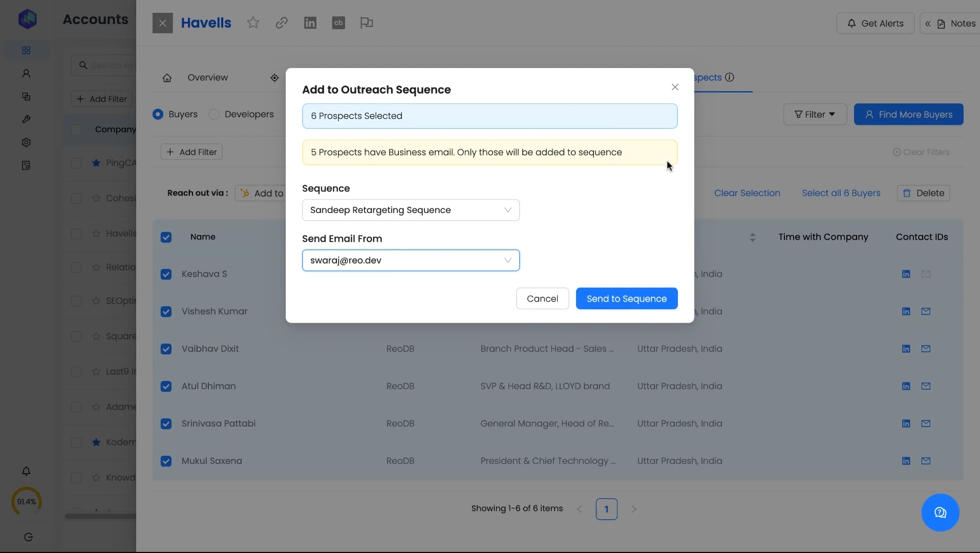
Task: Click the Clear Selection link
Action: 747,193
